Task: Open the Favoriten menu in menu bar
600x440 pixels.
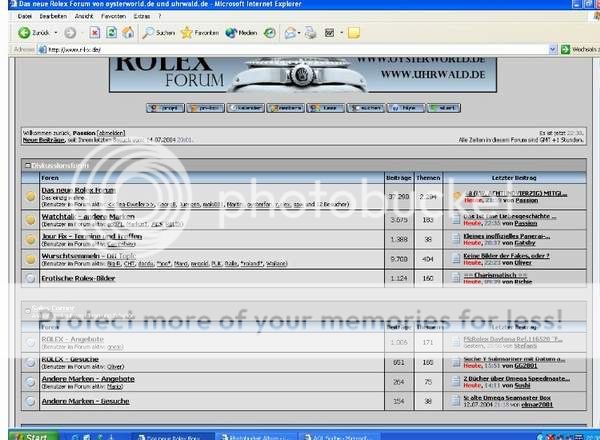Action: 113,16
